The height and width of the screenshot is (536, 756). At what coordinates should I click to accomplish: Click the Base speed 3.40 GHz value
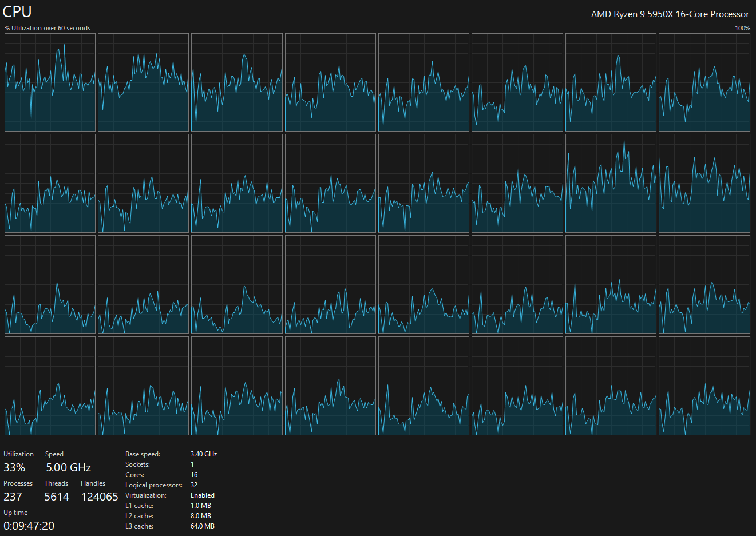coord(203,454)
